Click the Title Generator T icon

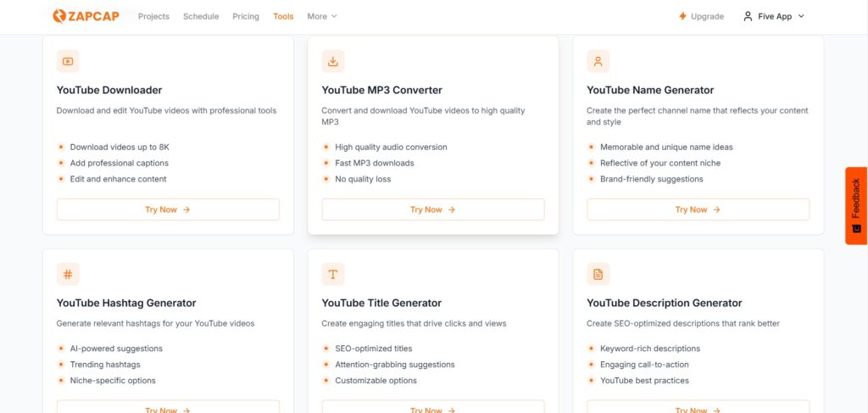332,274
